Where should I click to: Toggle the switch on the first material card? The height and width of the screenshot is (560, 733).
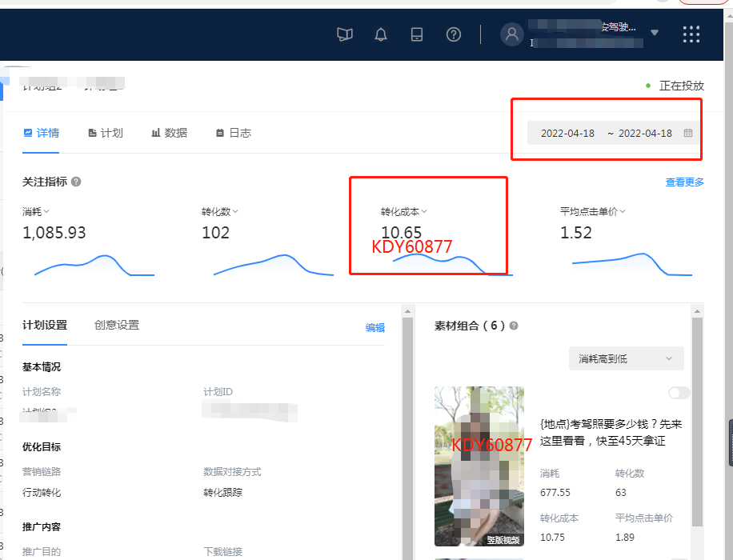click(679, 393)
